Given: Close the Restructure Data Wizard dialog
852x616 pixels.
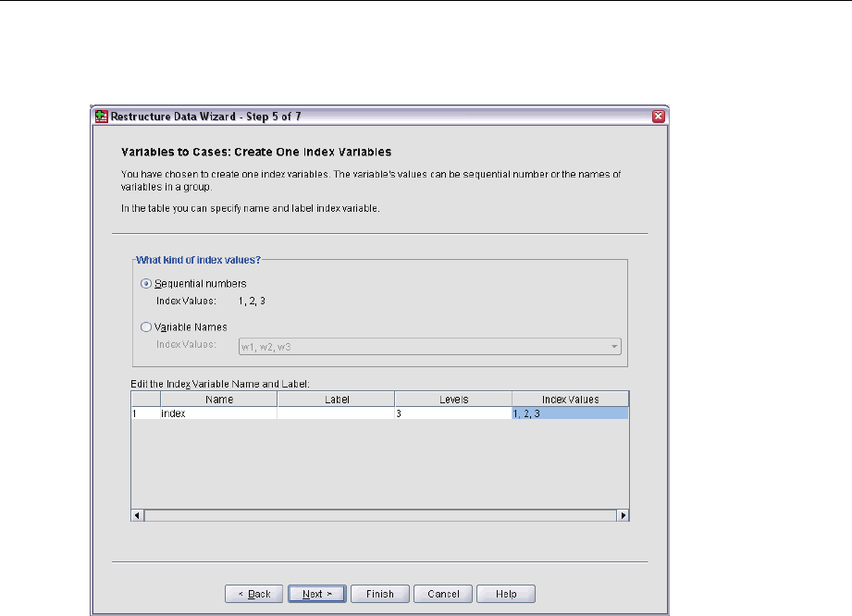Looking at the screenshot, I should pyautogui.click(x=659, y=117).
